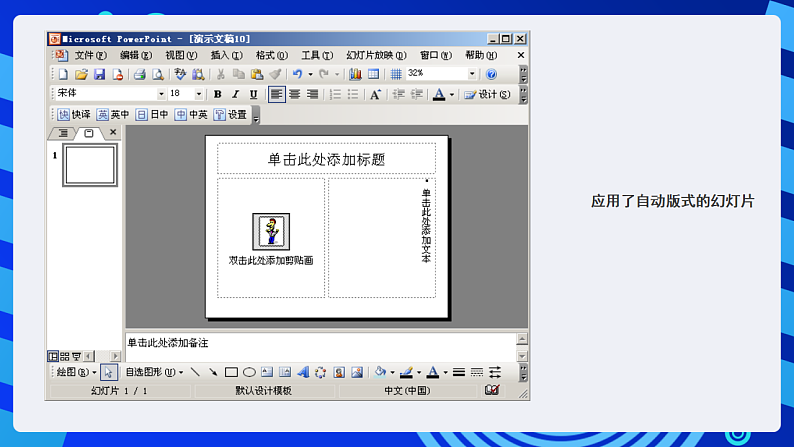Show or hide the grid
This screenshot has width=794, height=447.
point(395,74)
